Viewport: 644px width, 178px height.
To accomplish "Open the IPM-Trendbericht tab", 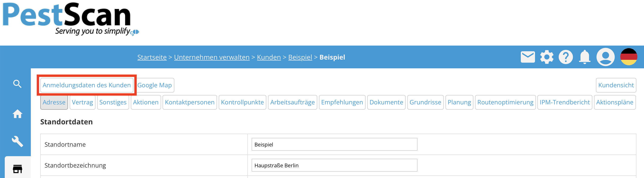I will tap(564, 102).
